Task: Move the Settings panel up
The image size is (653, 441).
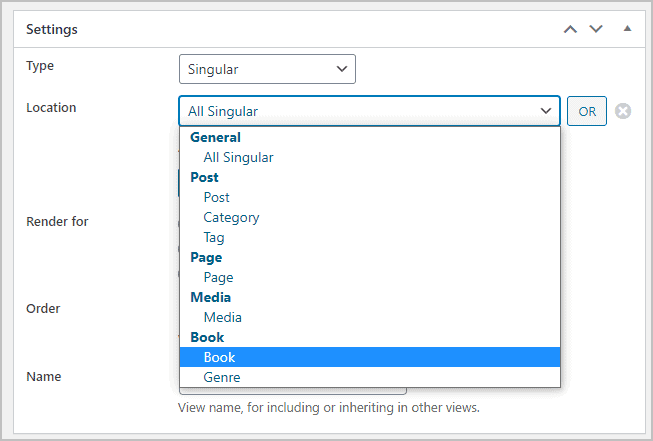Action: pyautogui.click(x=570, y=29)
